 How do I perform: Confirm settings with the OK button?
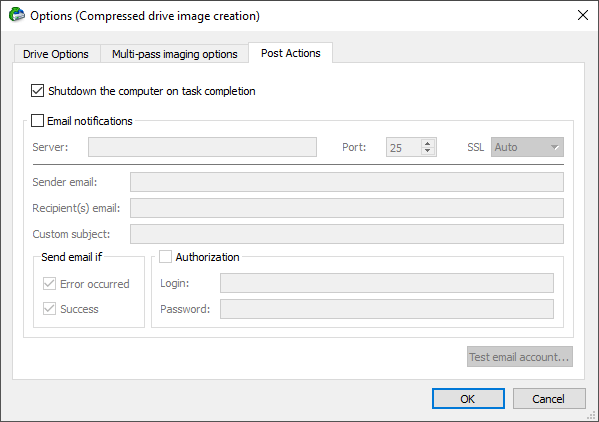pos(468,399)
